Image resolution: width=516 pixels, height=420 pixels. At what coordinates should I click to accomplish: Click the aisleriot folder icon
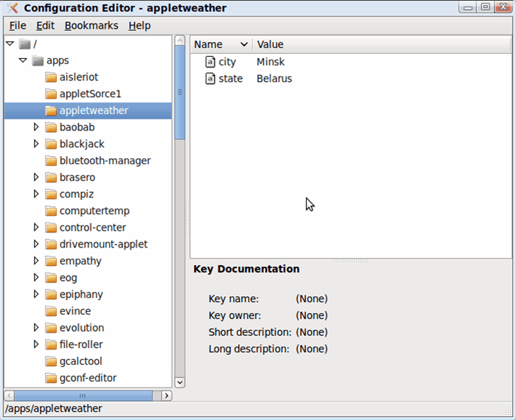coord(51,77)
